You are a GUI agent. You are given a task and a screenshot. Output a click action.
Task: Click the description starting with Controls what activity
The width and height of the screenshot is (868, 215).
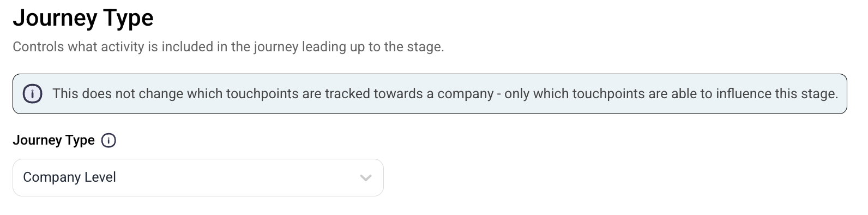click(228, 47)
